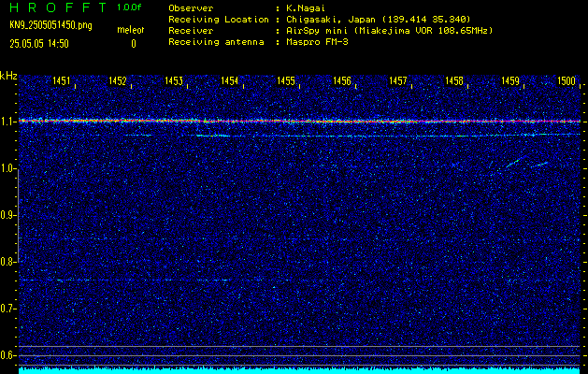This screenshot has width=588, height=374.
Task: Click the 1453 time marker
Action: tap(174, 81)
